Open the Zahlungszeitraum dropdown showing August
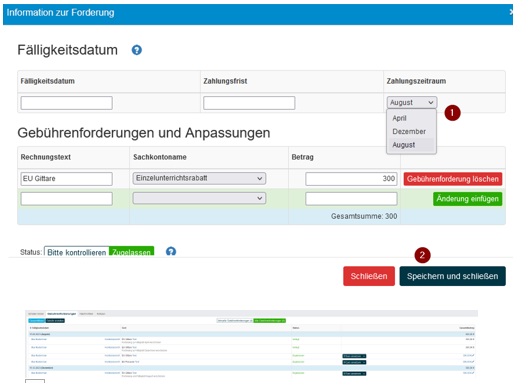This screenshot has width=513, height=383. (x=412, y=102)
